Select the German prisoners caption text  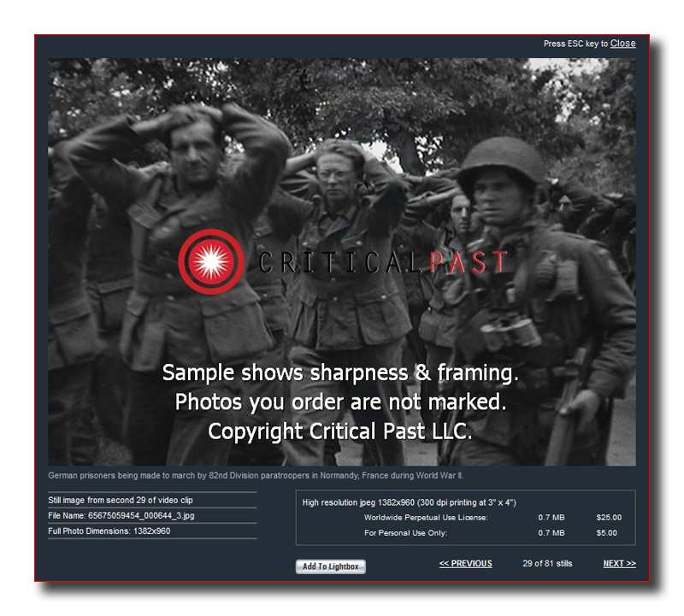(x=256, y=475)
